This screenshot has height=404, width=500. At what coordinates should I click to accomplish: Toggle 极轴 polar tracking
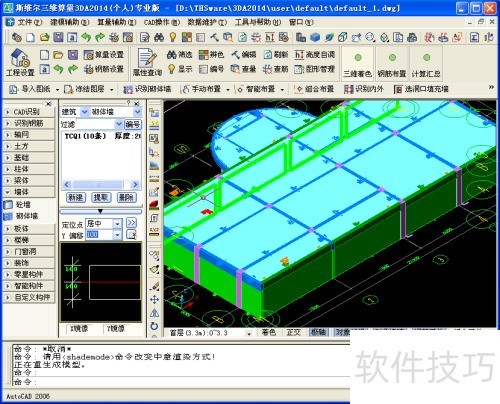click(x=318, y=332)
